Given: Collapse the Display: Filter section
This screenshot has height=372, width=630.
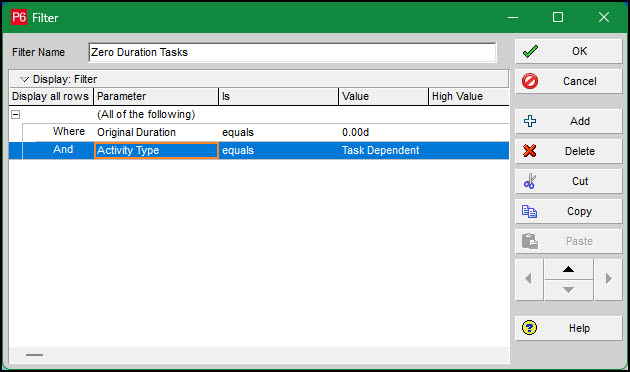Looking at the screenshot, I should tap(25, 79).
